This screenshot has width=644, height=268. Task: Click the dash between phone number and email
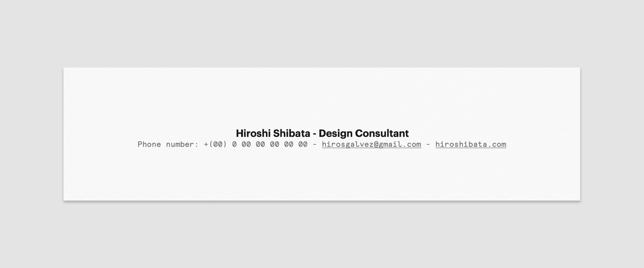click(315, 144)
